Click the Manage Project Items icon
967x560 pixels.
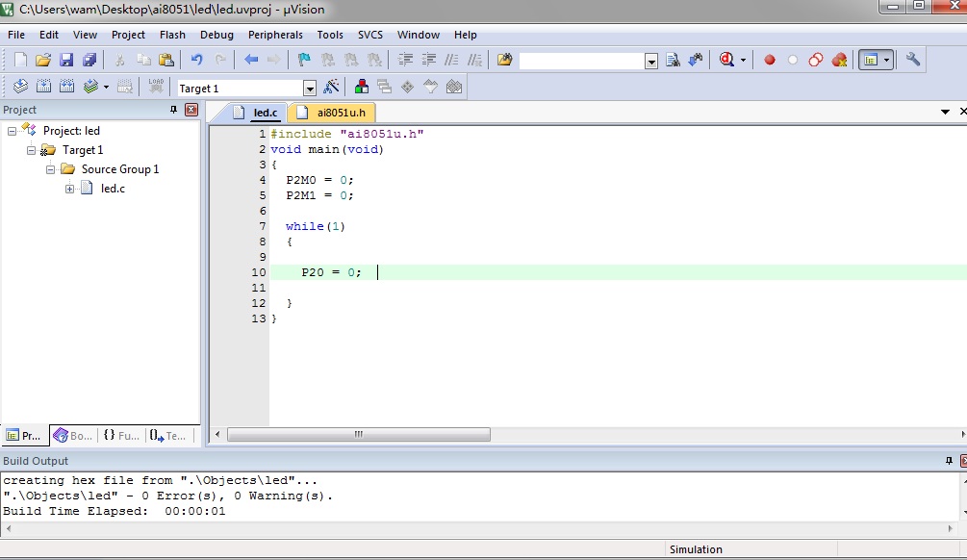click(x=362, y=88)
